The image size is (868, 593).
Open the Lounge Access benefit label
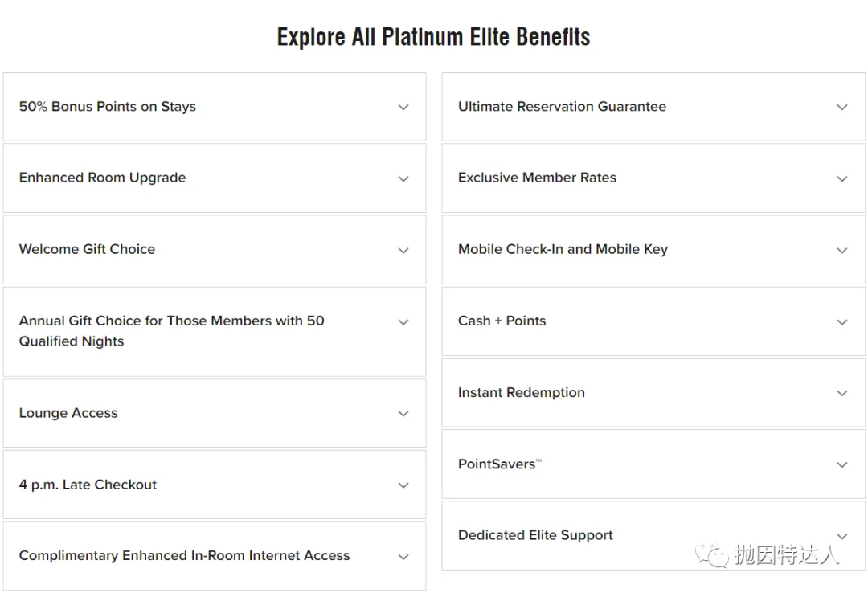click(68, 413)
